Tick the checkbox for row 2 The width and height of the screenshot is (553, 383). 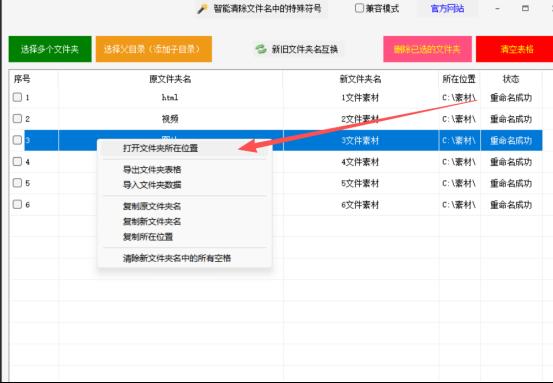pos(17,118)
